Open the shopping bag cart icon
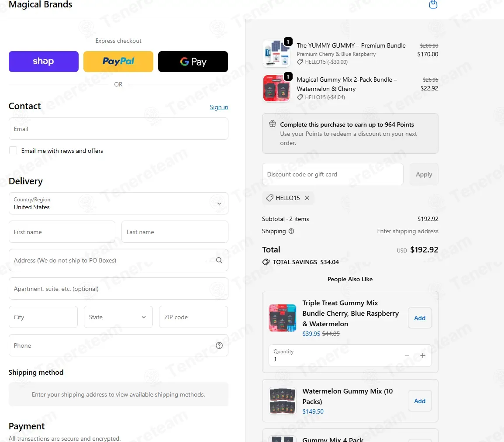 coord(433,5)
